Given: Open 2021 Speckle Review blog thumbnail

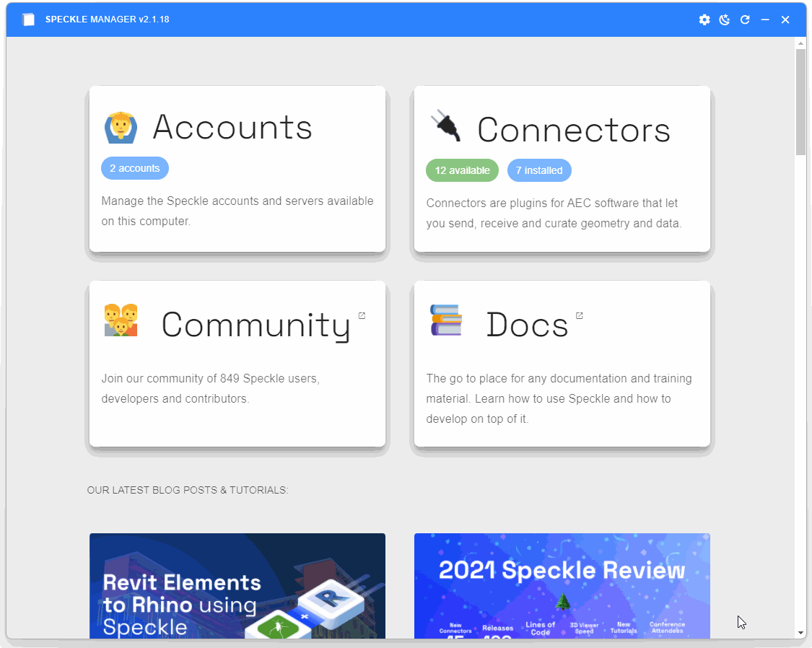Looking at the screenshot, I should (562, 586).
